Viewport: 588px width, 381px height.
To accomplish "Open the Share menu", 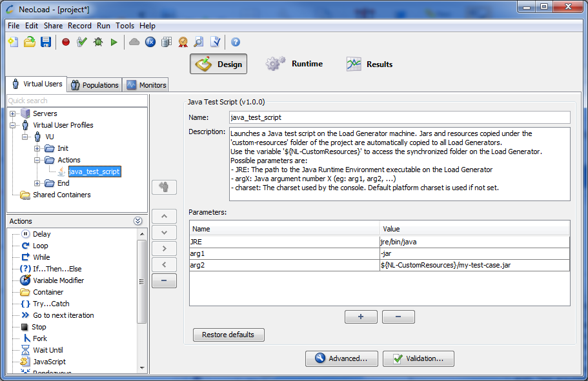I will tap(54, 26).
